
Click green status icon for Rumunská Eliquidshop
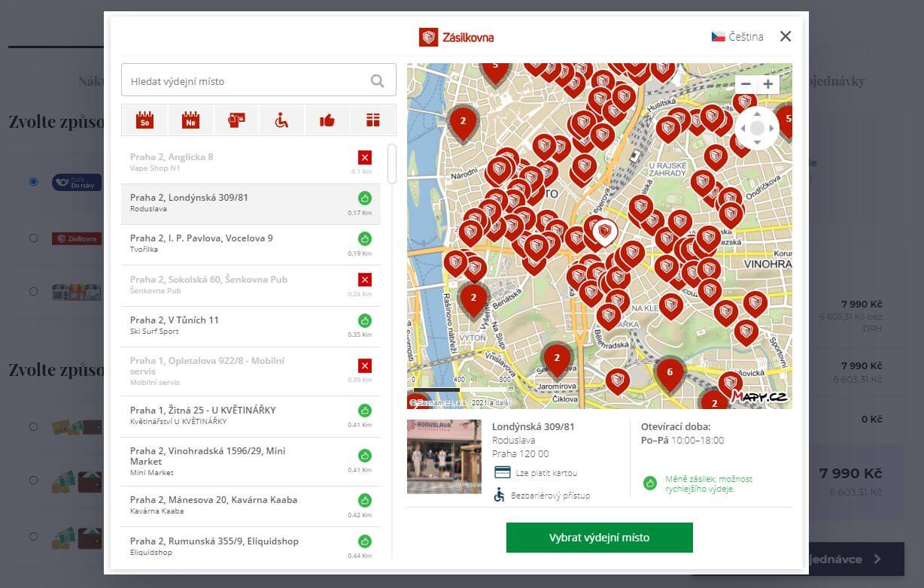(365, 541)
